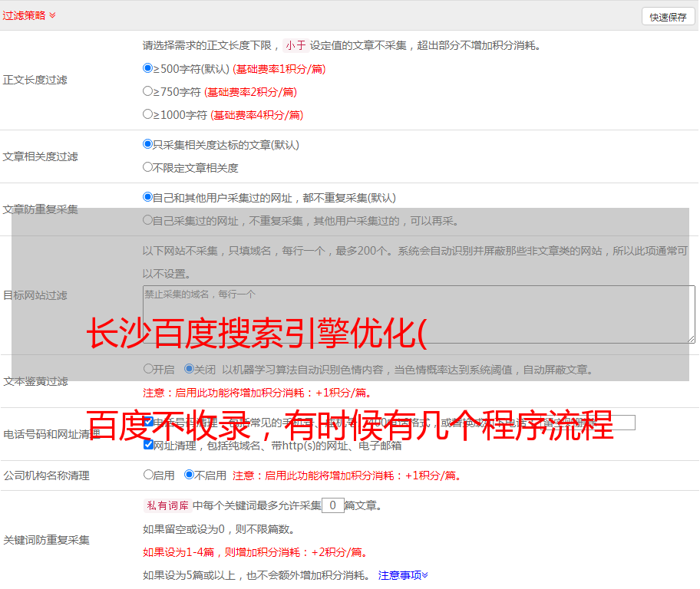Select 启用 for 公司机构名称清理

(149, 474)
